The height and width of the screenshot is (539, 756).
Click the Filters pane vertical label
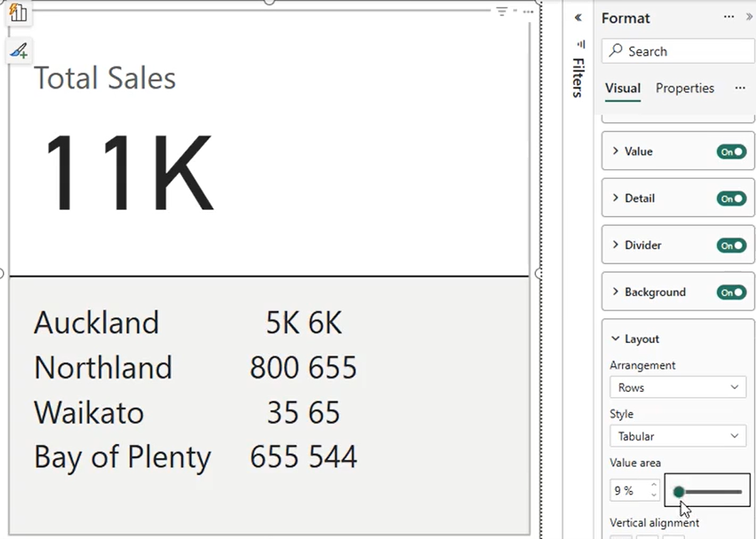click(x=579, y=77)
